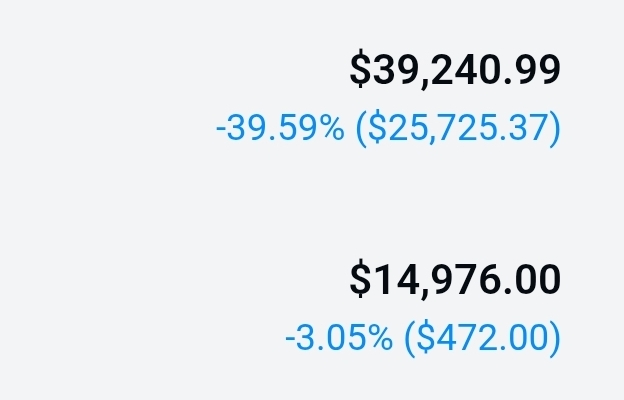This screenshot has width=624, height=400.
Task: Click the opening parenthesis before $25,725.37
Action: (362, 129)
